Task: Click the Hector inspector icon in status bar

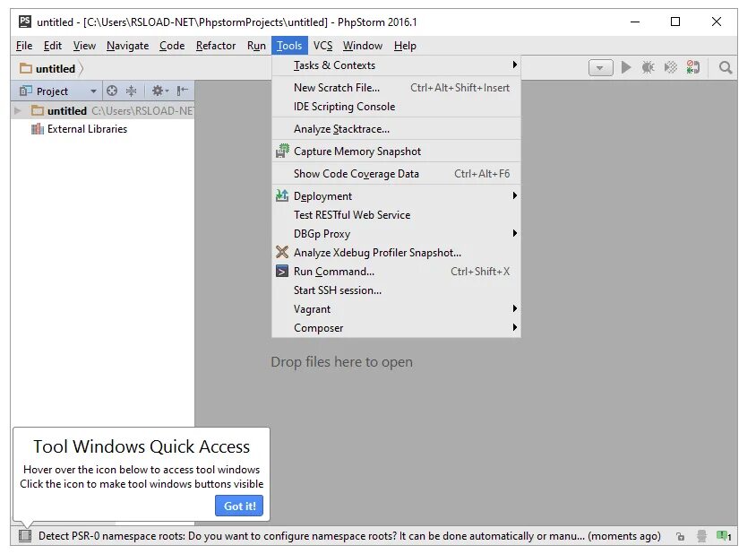Action: tap(702, 536)
